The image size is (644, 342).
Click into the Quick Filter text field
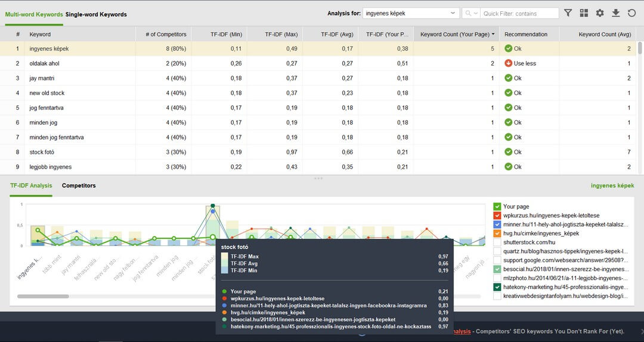(x=519, y=13)
